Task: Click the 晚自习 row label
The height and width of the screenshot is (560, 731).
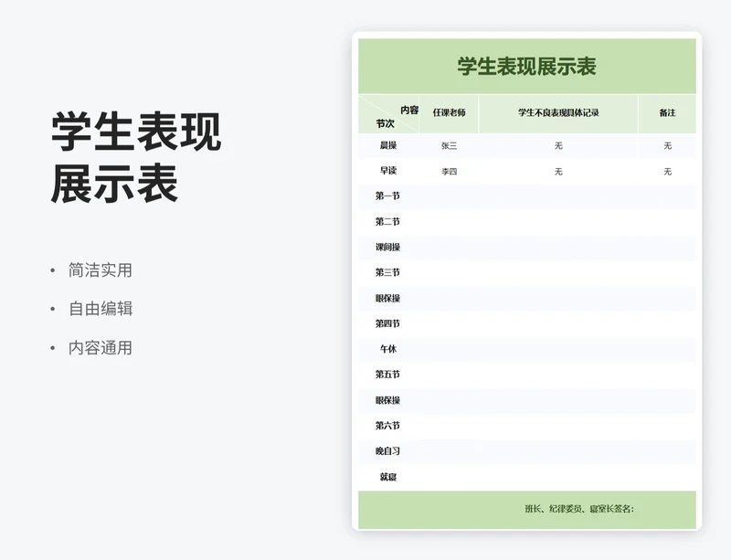Action: click(387, 451)
